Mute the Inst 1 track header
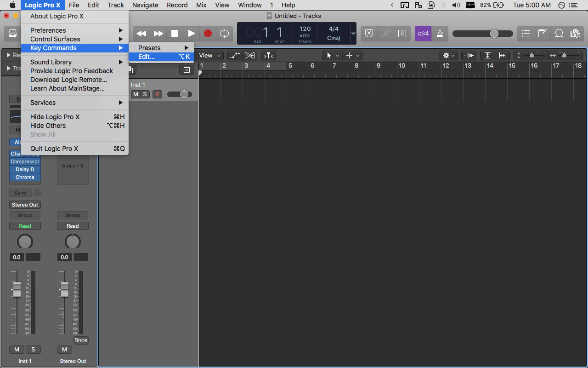 [136, 94]
